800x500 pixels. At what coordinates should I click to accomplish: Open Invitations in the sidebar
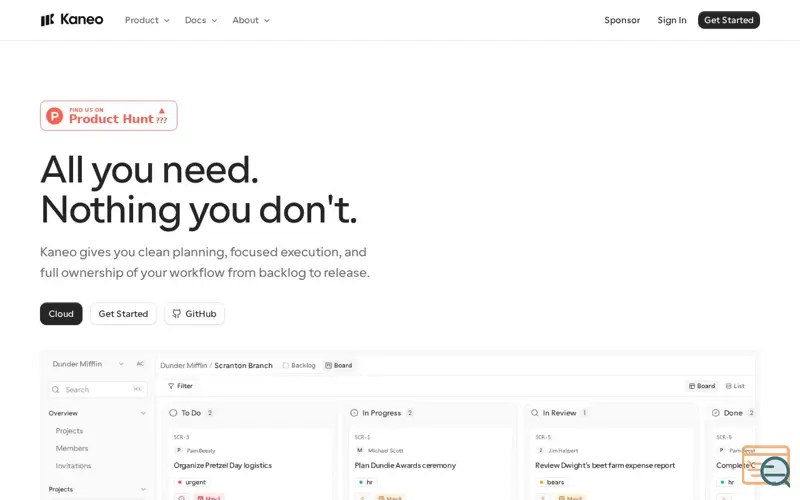(x=73, y=466)
